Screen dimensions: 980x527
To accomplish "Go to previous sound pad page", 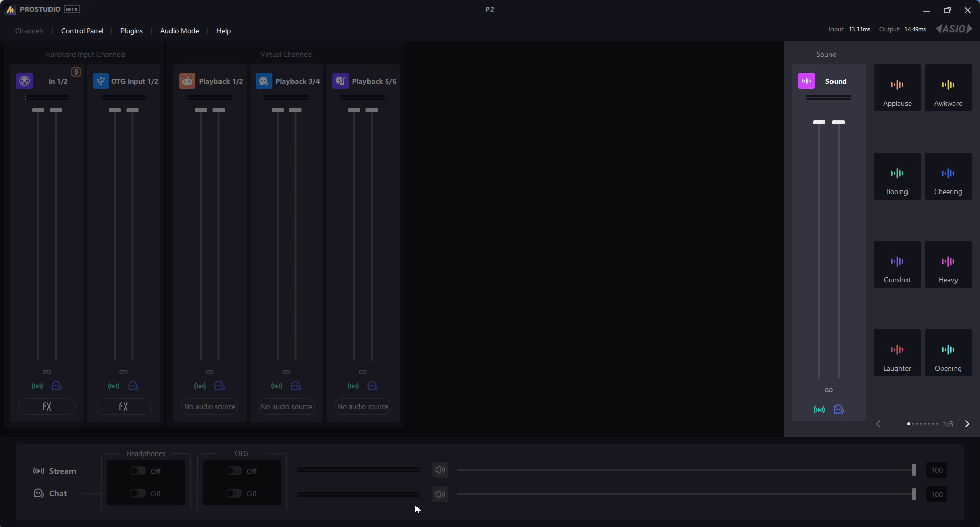I will [x=878, y=424].
